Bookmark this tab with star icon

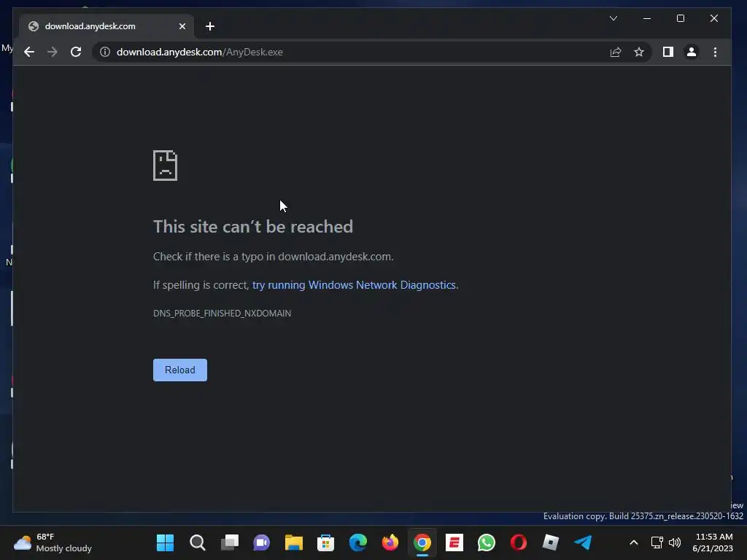point(639,52)
